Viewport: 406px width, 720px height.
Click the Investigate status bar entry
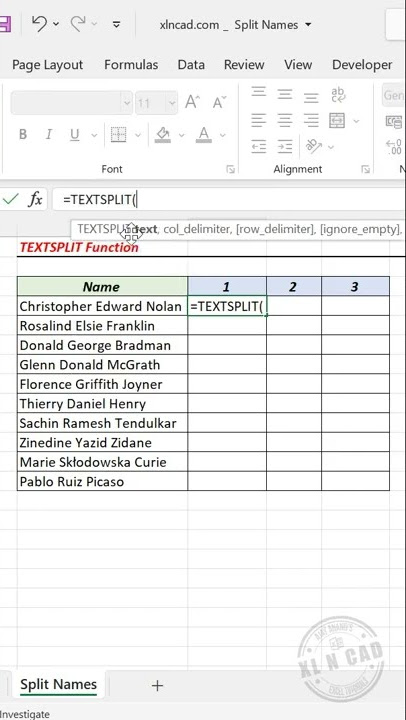coord(25,714)
